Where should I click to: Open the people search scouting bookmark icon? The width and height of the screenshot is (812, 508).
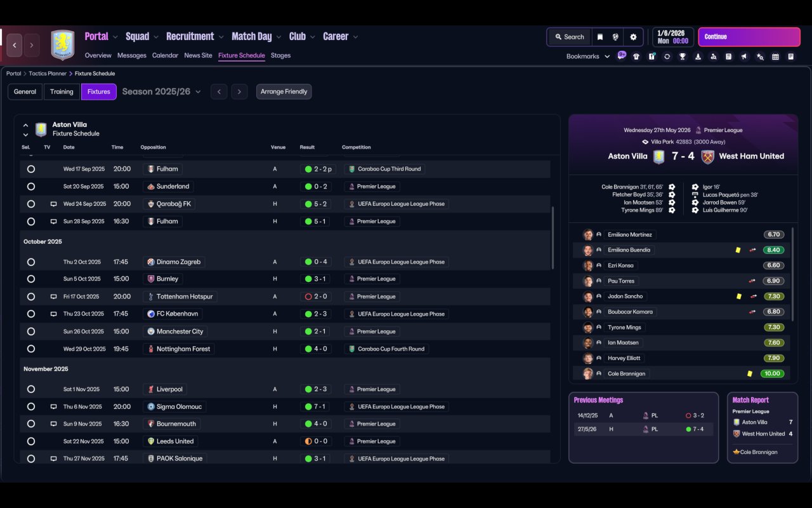[x=713, y=57]
